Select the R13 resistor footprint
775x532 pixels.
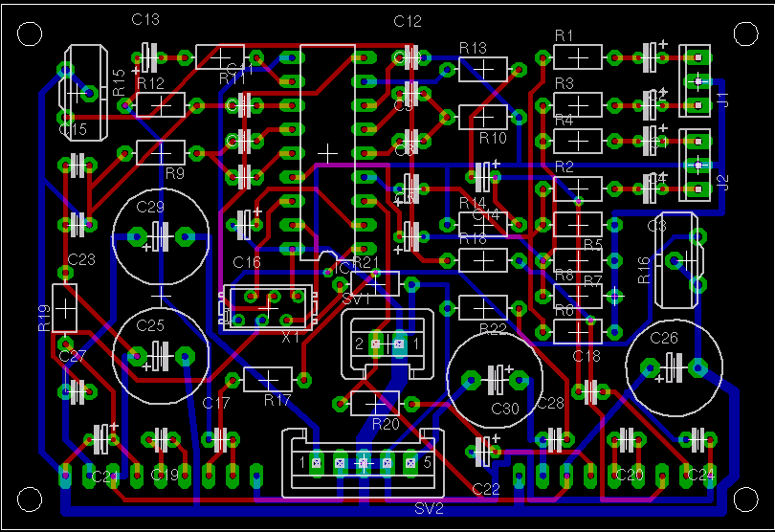coord(482,69)
